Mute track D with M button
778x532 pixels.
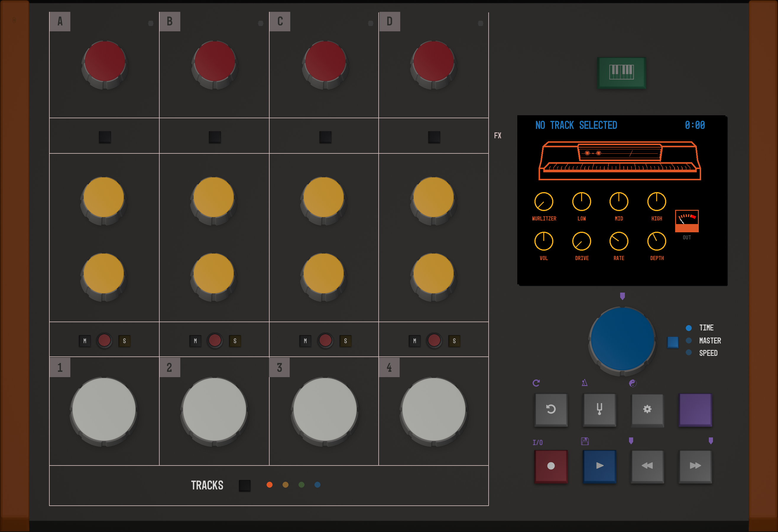pyautogui.click(x=414, y=341)
